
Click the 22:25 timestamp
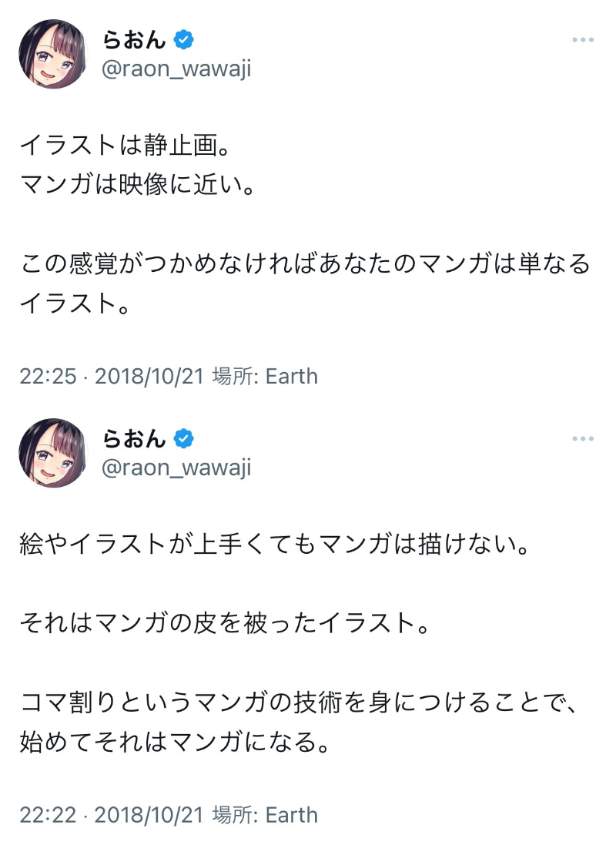(48, 376)
